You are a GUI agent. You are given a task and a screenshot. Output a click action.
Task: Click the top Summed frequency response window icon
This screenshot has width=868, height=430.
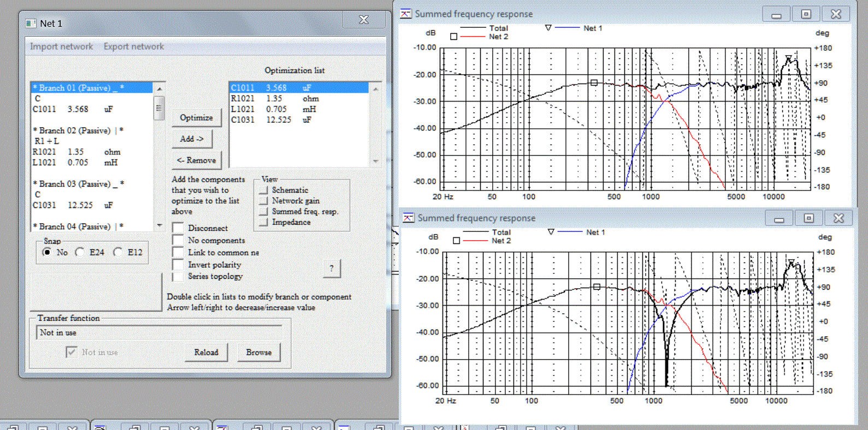point(406,14)
